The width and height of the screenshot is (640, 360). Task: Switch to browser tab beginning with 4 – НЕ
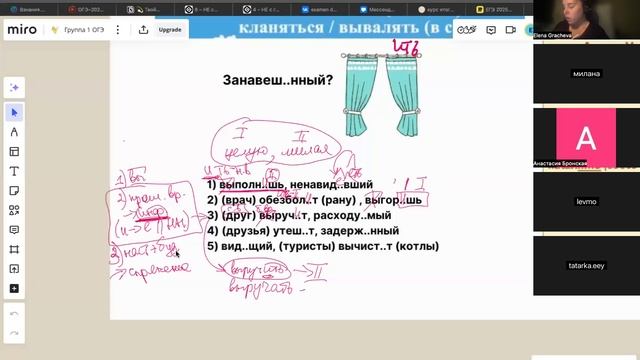(262, 9)
